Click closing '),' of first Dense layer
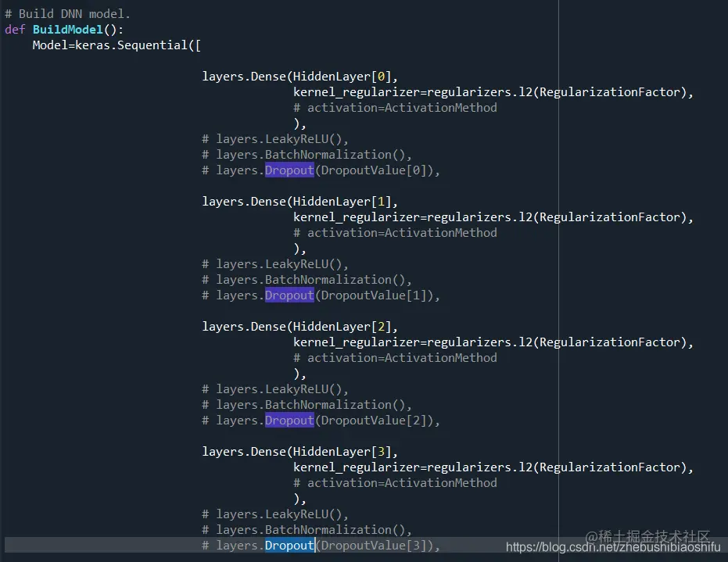 [299, 124]
